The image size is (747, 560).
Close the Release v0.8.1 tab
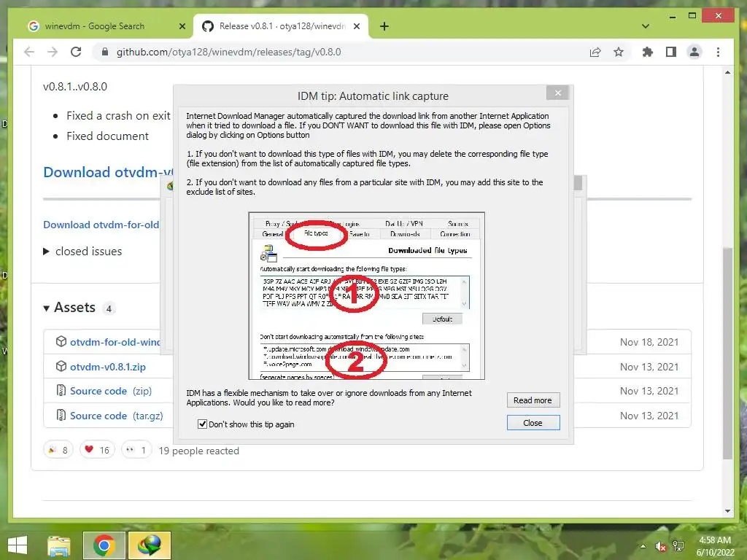[x=356, y=26]
